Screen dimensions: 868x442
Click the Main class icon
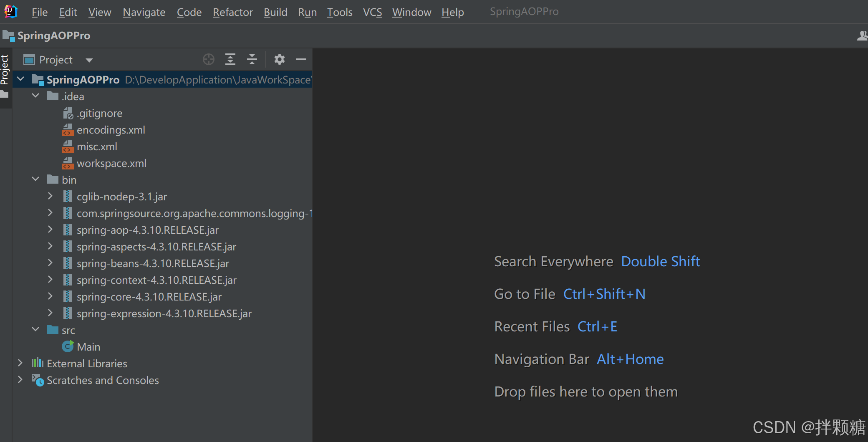pyautogui.click(x=68, y=346)
